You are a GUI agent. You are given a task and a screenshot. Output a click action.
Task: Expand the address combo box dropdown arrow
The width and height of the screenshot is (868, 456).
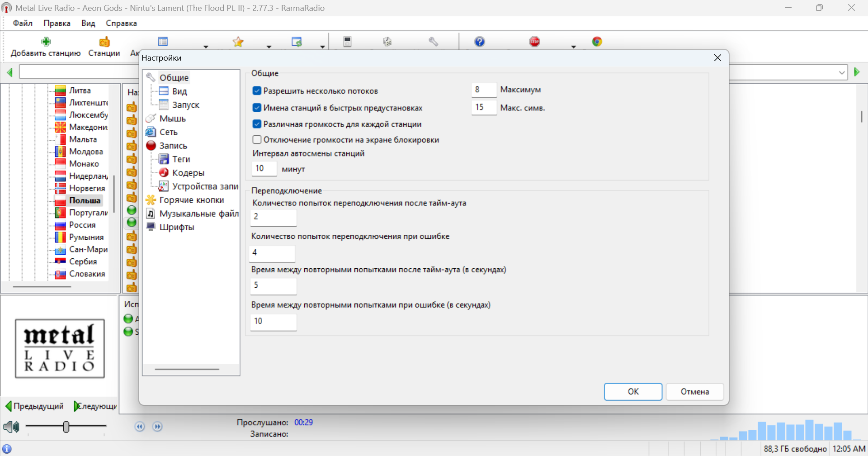coord(842,72)
